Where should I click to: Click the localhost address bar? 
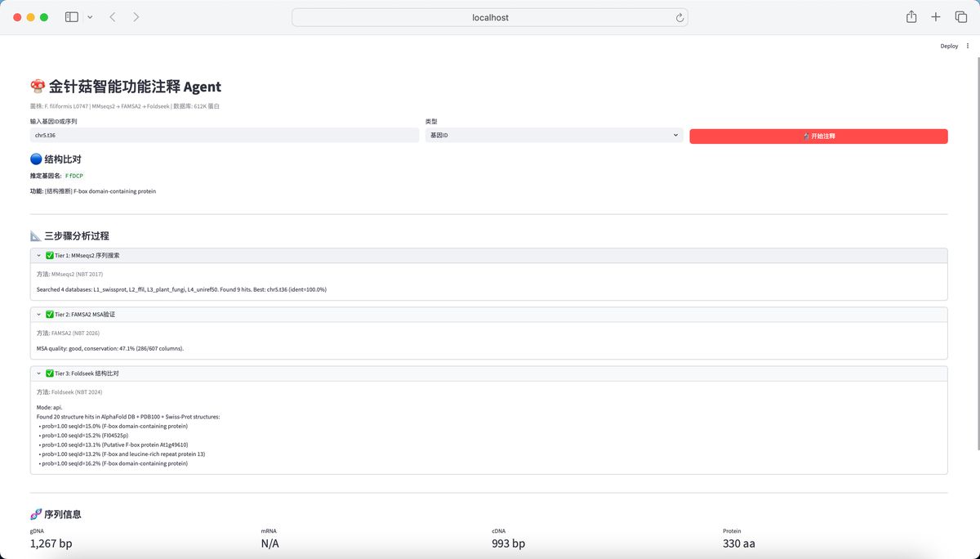(x=490, y=17)
